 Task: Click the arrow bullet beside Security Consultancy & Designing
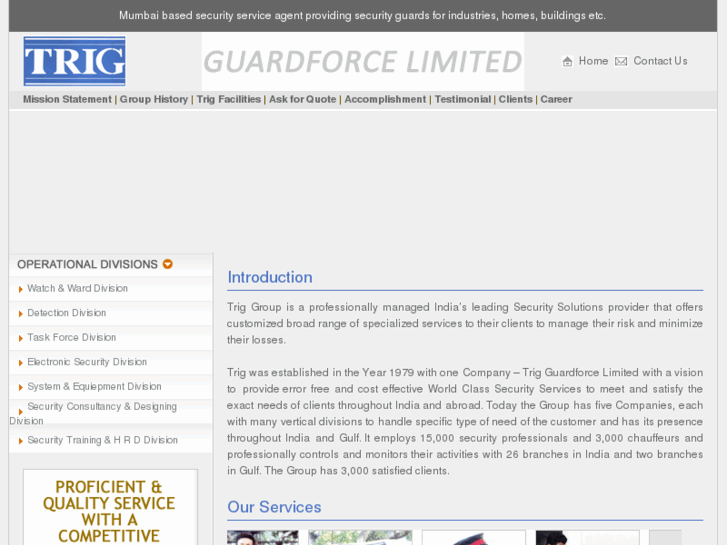pos(20,412)
